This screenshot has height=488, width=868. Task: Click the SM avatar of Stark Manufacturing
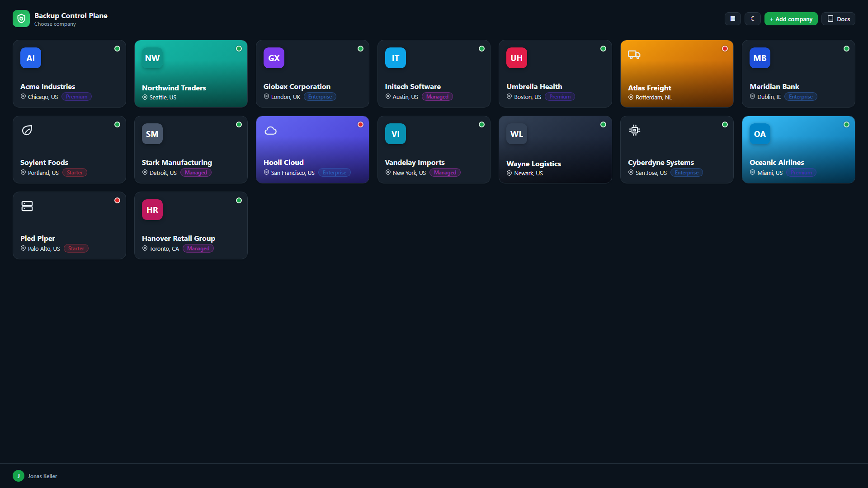coord(152,134)
